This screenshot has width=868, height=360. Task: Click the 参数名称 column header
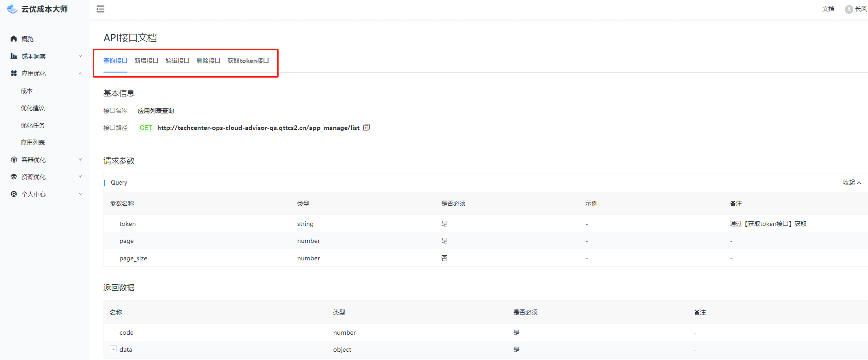[x=122, y=203]
